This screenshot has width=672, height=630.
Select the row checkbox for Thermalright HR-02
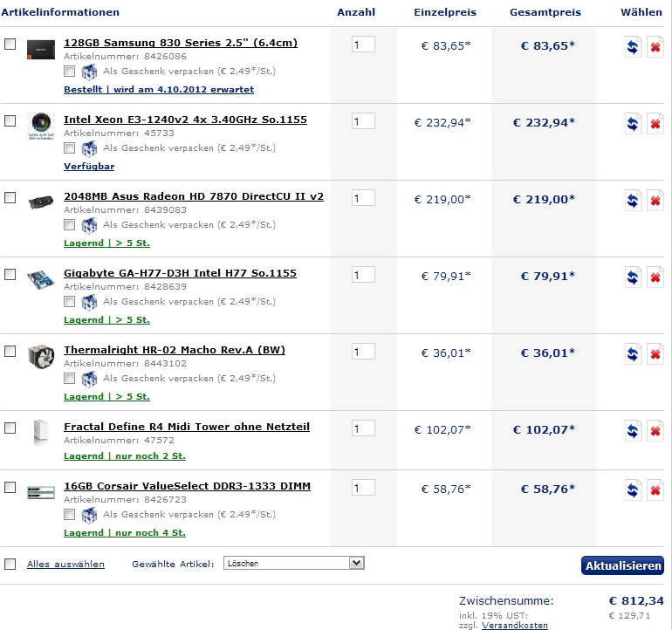pyautogui.click(x=10, y=352)
